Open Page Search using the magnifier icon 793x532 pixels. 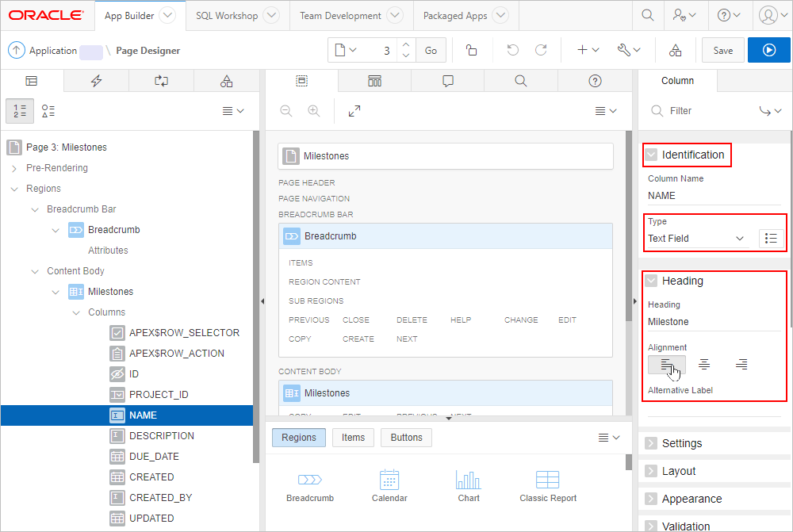pos(521,80)
